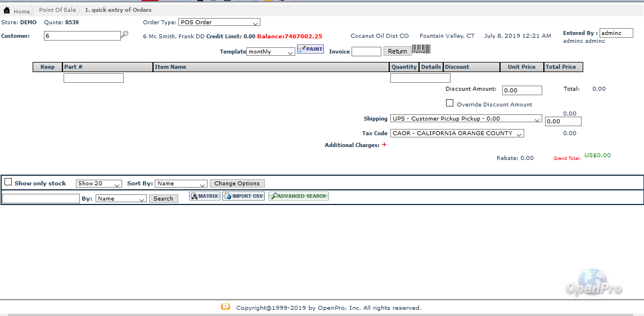Open the Tax Code dropdown

(x=457, y=133)
